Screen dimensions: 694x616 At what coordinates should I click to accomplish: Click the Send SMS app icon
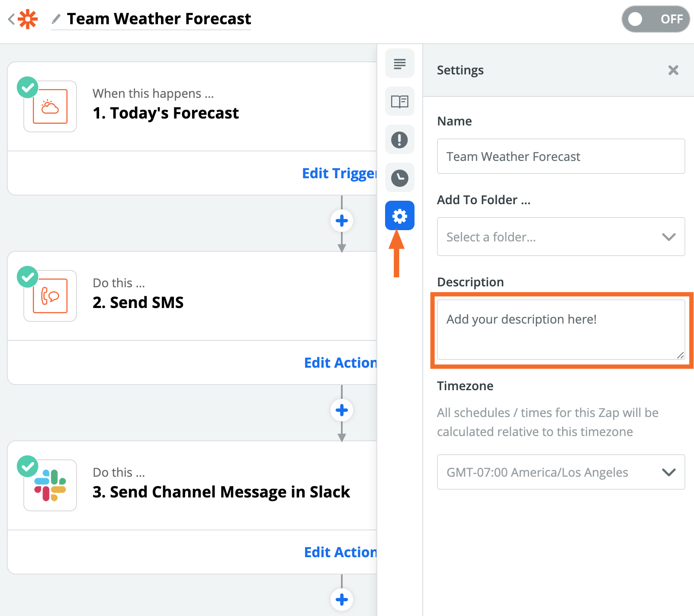(x=50, y=296)
